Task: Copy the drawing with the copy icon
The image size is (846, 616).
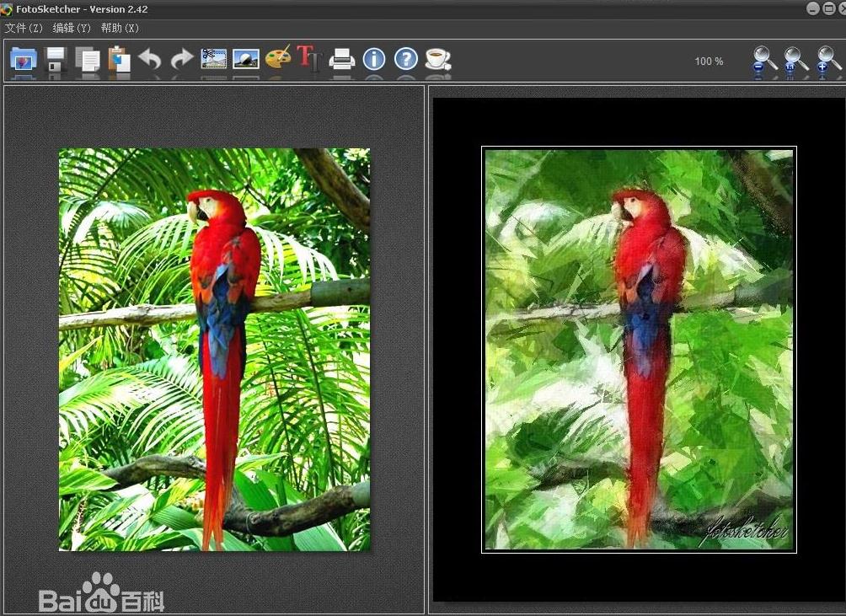Action: click(88, 59)
